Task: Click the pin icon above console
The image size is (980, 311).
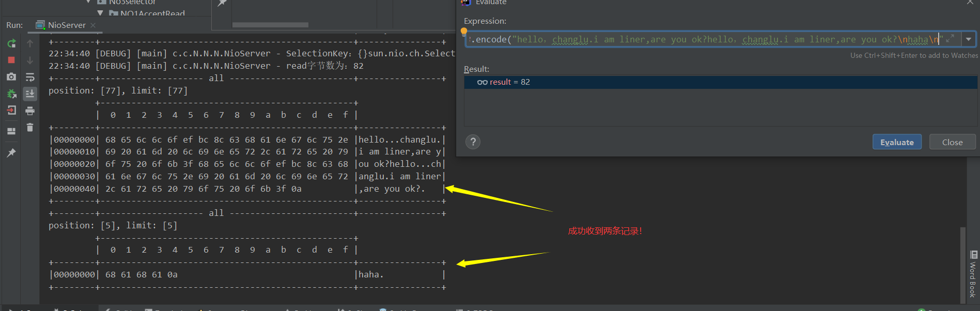Action: coord(222,3)
